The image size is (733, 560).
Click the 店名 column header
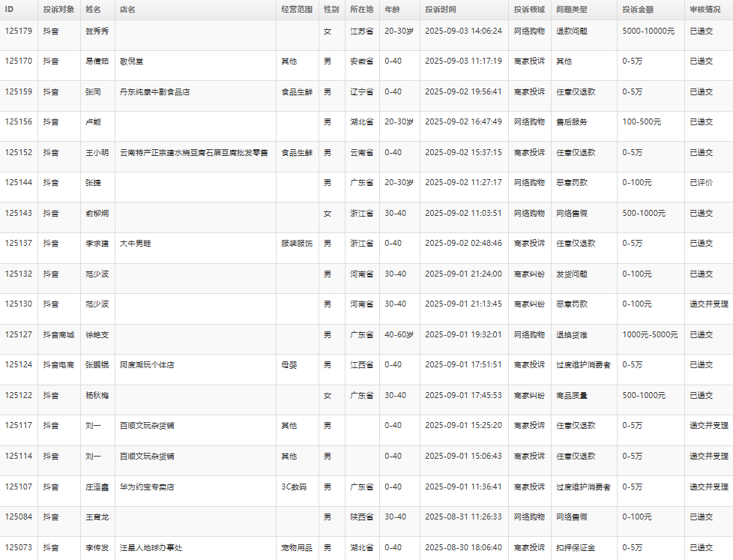[127, 10]
